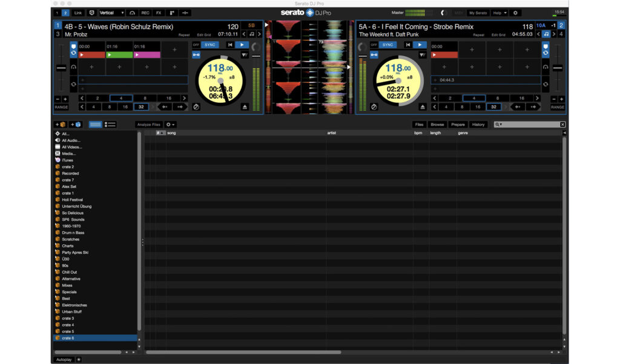Eject the track from deck 1
The image size is (620, 364).
(x=245, y=107)
